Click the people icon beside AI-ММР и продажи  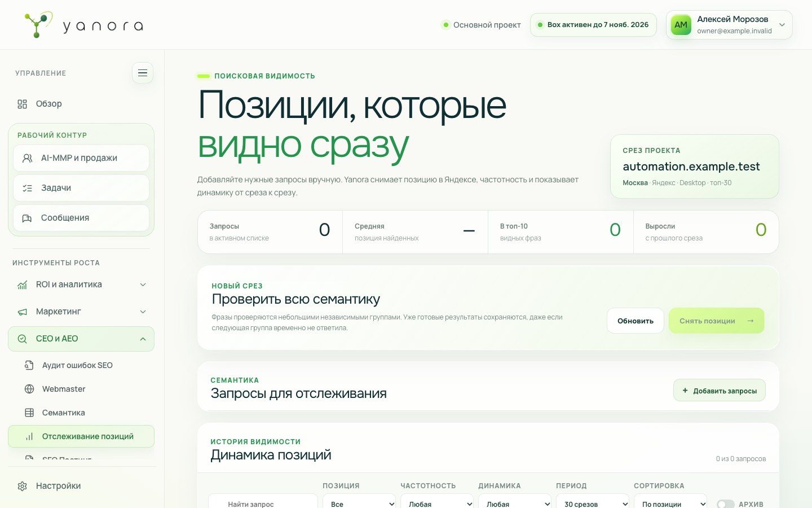27,159
